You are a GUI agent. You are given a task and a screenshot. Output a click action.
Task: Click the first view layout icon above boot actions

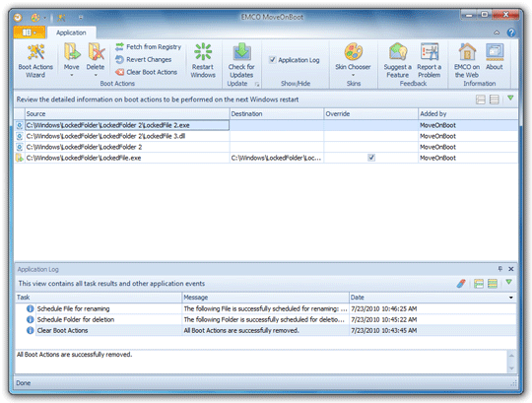pyautogui.click(x=481, y=100)
